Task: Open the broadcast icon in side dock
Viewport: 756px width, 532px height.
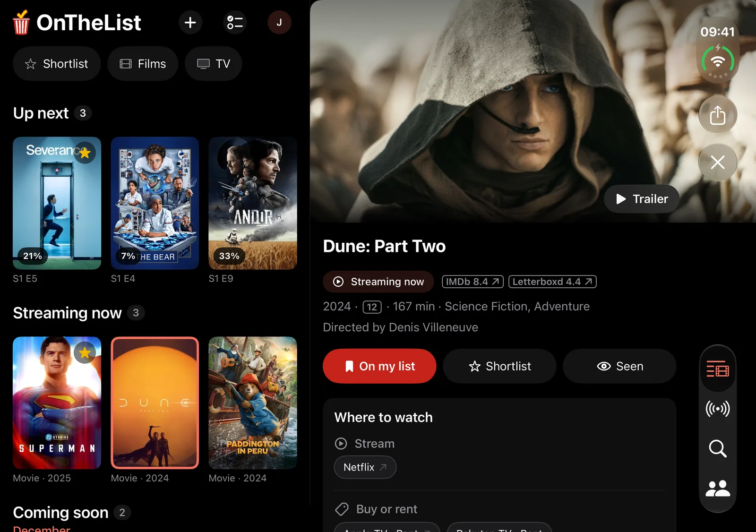Action: point(718,409)
